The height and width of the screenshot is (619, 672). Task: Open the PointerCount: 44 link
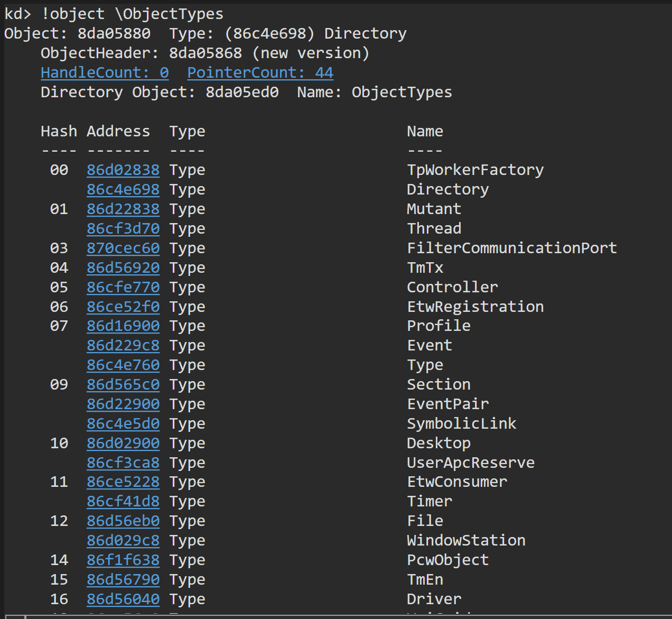(x=260, y=72)
